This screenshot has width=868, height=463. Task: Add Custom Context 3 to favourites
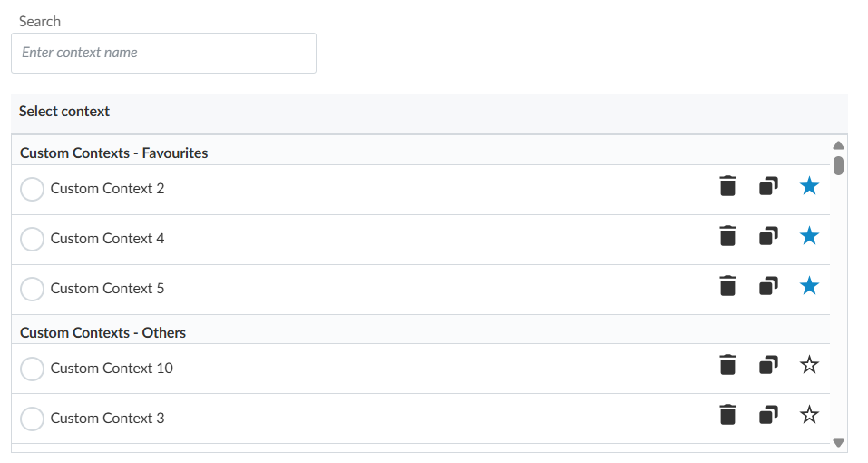click(x=810, y=415)
